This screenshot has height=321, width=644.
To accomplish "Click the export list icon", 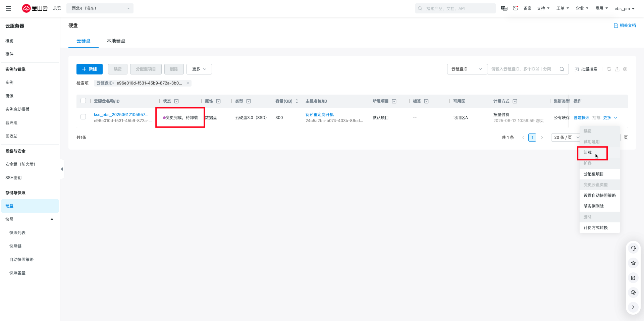I will [x=617, y=69].
